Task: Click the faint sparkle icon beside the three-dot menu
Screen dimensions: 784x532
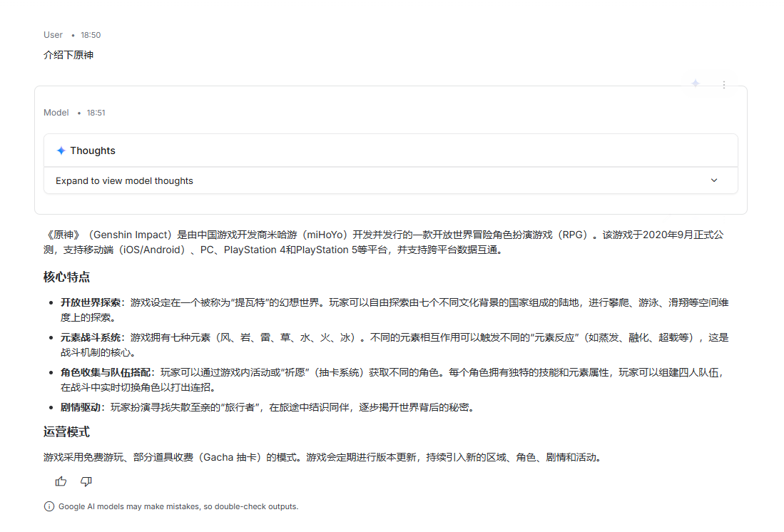Action: tap(696, 83)
